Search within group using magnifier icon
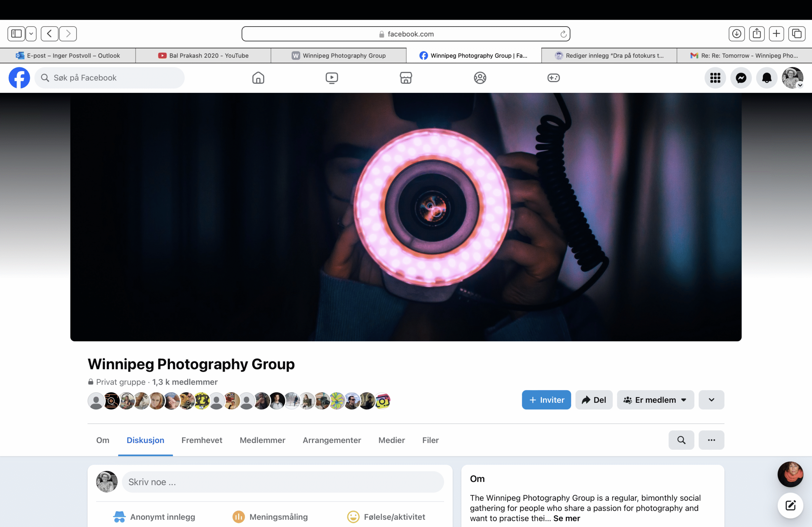The width and height of the screenshot is (812, 527). 681,440
